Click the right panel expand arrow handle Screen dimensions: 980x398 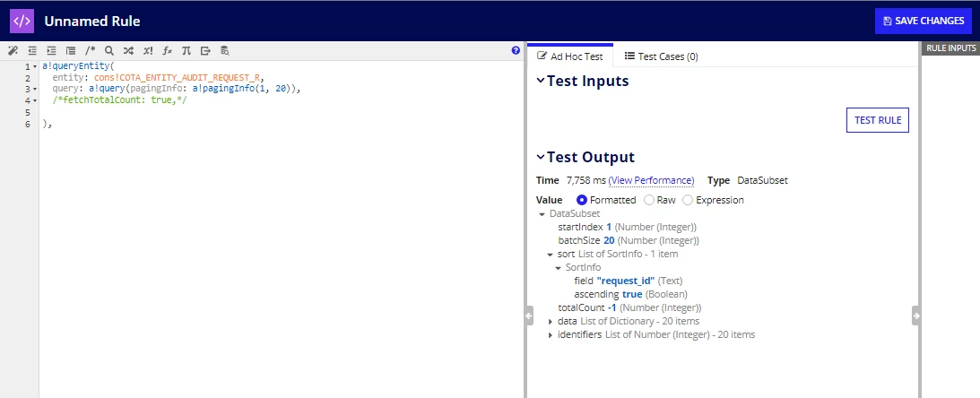click(916, 316)
